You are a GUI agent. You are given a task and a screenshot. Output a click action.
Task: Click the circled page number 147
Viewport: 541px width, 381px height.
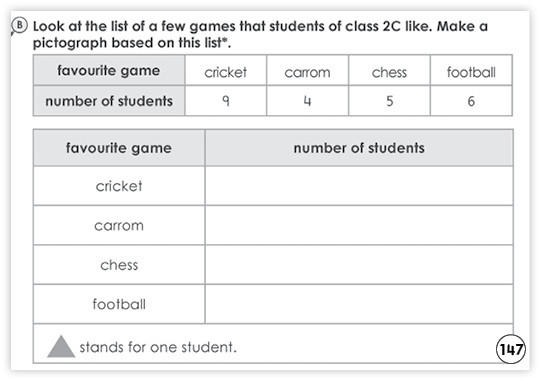(511, 349)
